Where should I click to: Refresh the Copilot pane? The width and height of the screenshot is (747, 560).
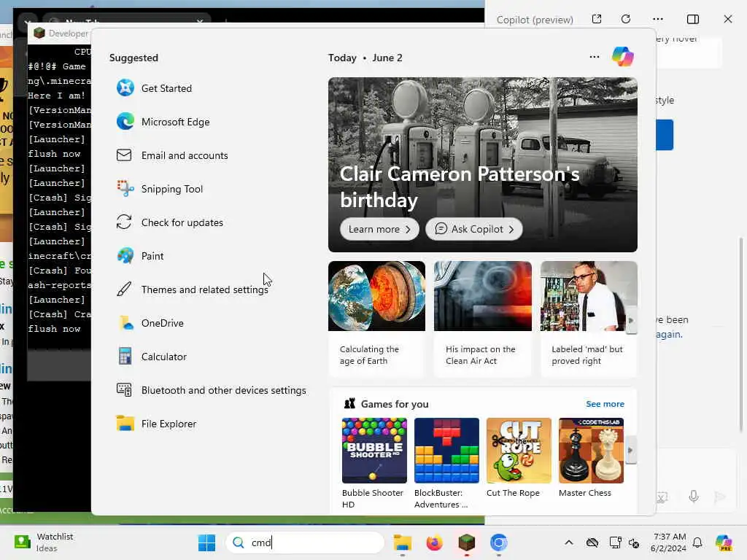click(626, 19)
